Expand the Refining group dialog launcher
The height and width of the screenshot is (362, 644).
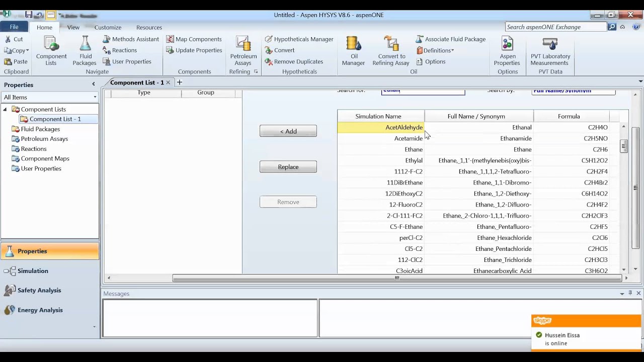pyautogui.click(x=256, y=72)
